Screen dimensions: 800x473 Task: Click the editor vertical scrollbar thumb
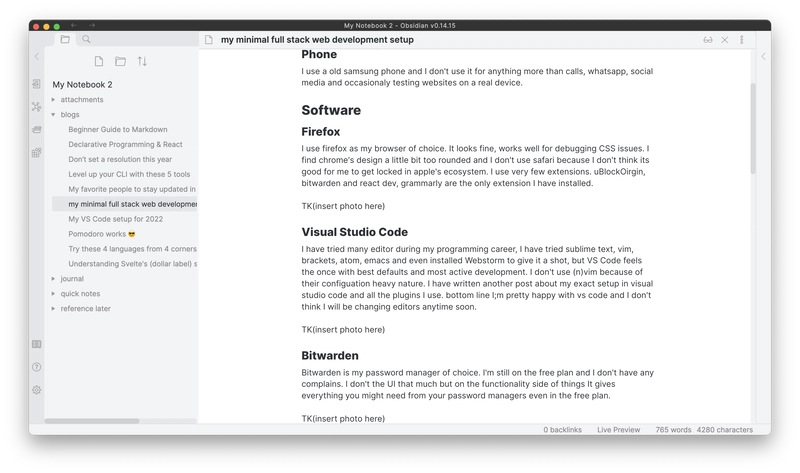[753, 128]
